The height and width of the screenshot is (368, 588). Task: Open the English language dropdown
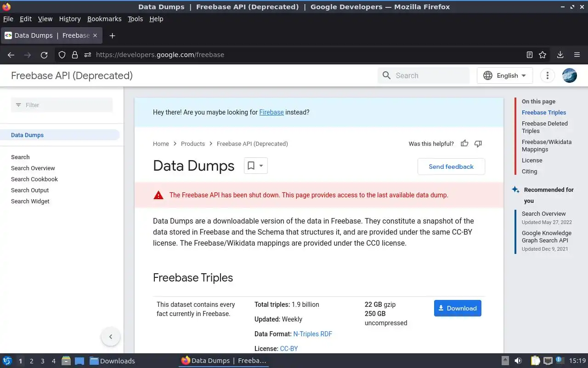coord(505,75)
